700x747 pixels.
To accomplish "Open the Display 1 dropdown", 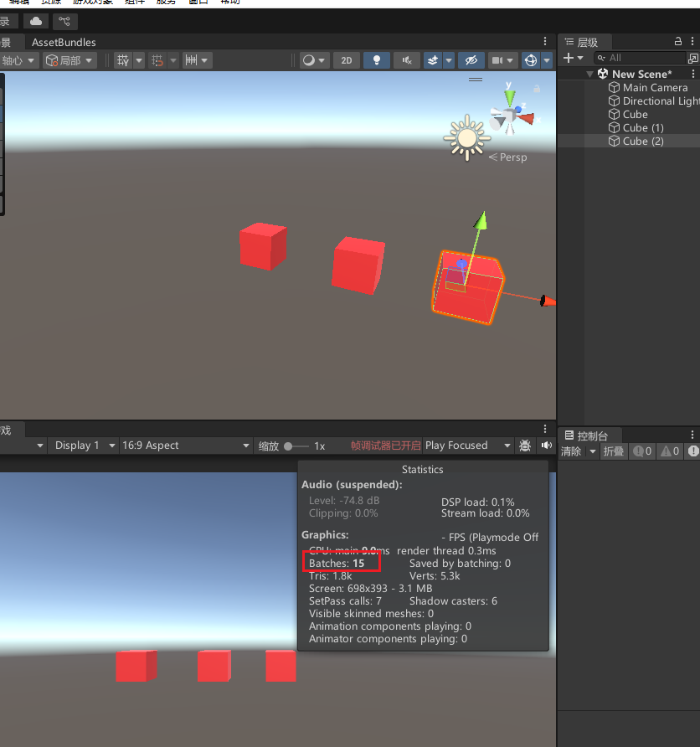I will [82, 446].
